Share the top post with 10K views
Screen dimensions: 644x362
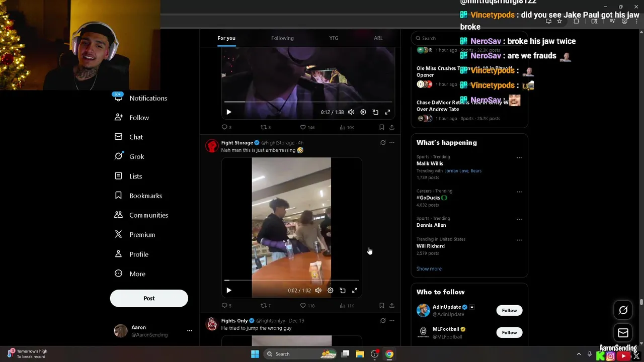(392, 127)
